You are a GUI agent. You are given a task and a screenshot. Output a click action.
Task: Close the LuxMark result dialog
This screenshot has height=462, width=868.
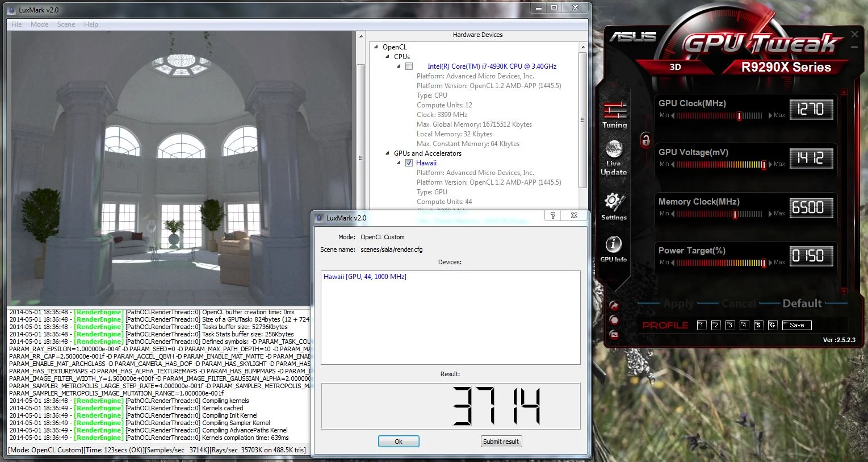574,215
